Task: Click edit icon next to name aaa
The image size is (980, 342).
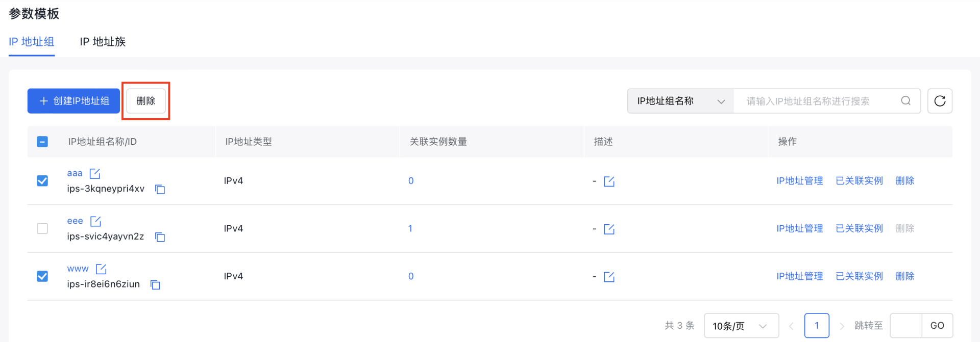Action: (x=95, y=174)
